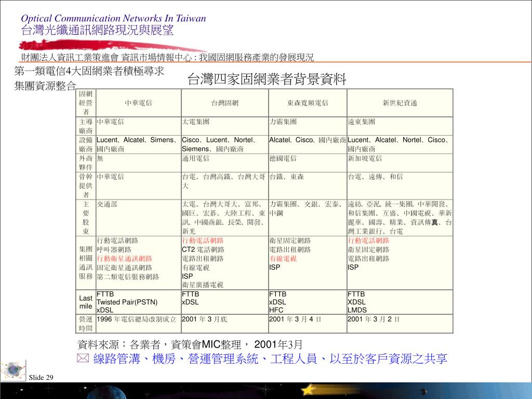This screenshot has height=399, width=532.
Task: Click the "Slide 29" label
Action: tap(41, 377)
